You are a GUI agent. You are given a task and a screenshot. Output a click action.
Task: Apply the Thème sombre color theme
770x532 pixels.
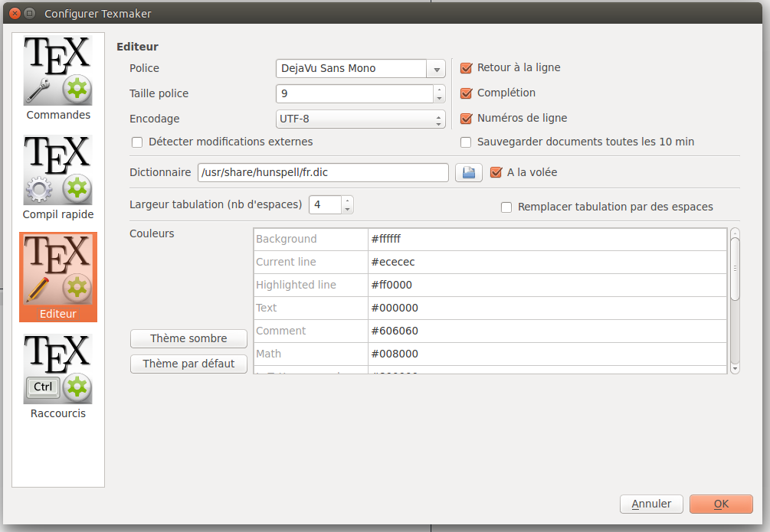coord(188,338)
